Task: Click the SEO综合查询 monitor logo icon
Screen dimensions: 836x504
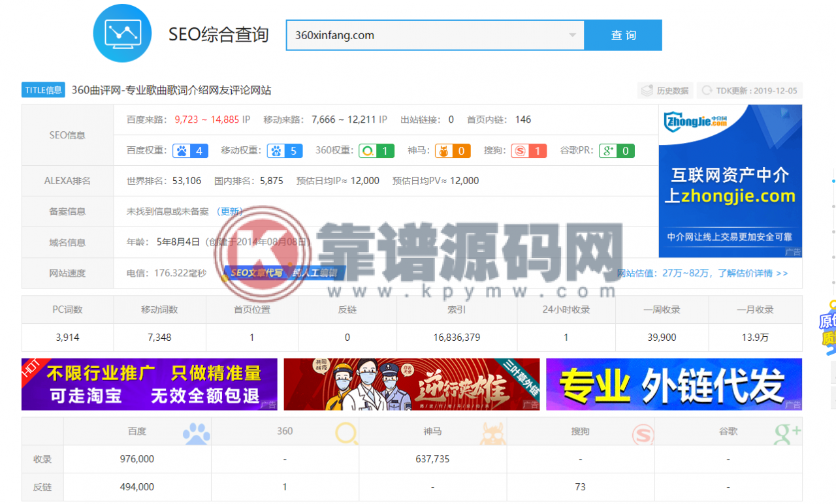Action: click(122, 33)
